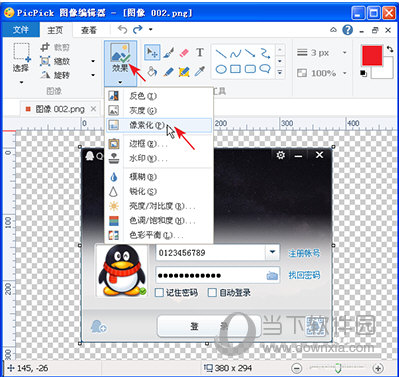Reset to default black/white colors icon
Viewport: 399px width, 377px height.
tap(363, 73)
